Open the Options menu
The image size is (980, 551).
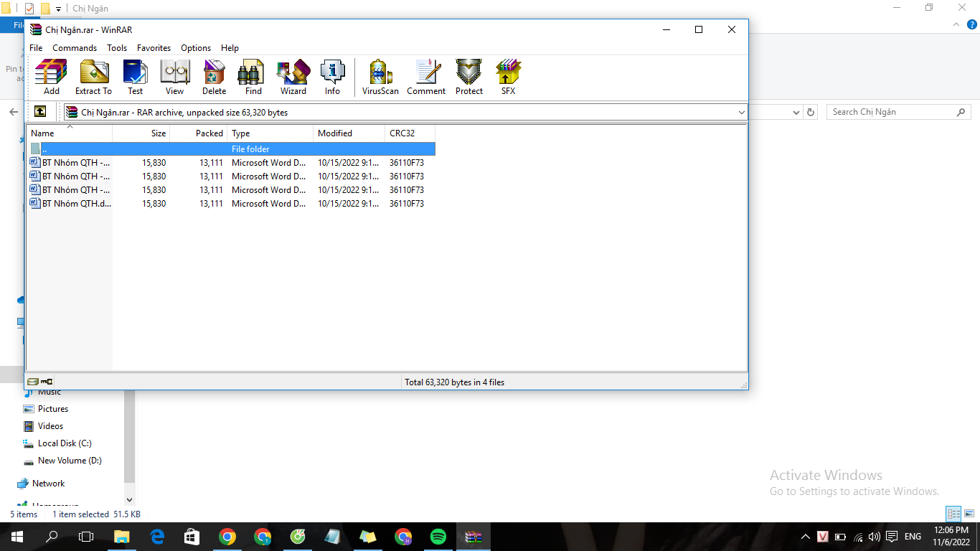point(196,48)
